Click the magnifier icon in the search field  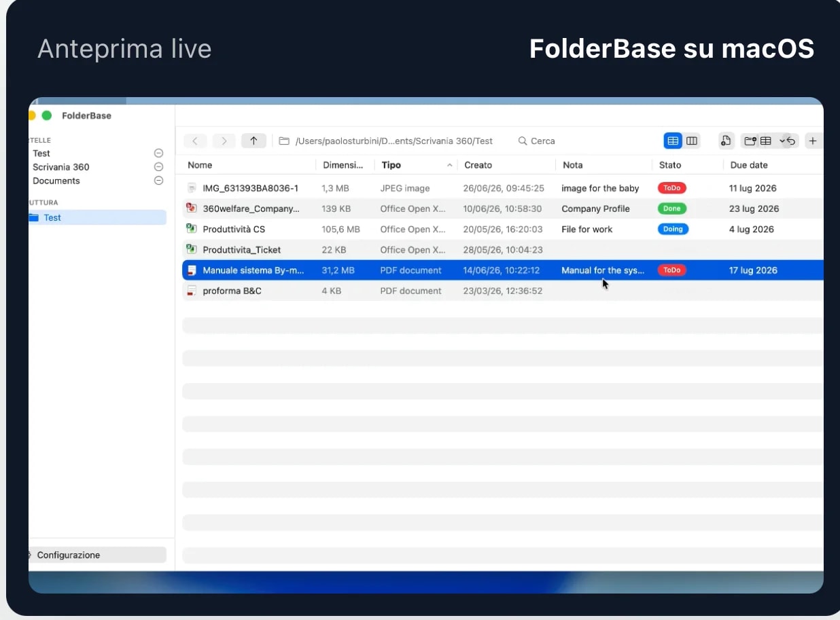click(x=523, y=141)
